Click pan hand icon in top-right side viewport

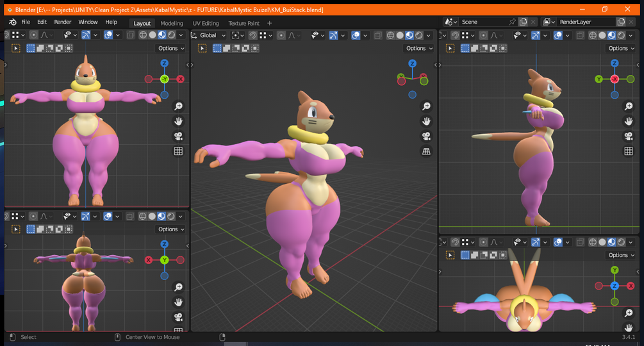click(629, 122)
